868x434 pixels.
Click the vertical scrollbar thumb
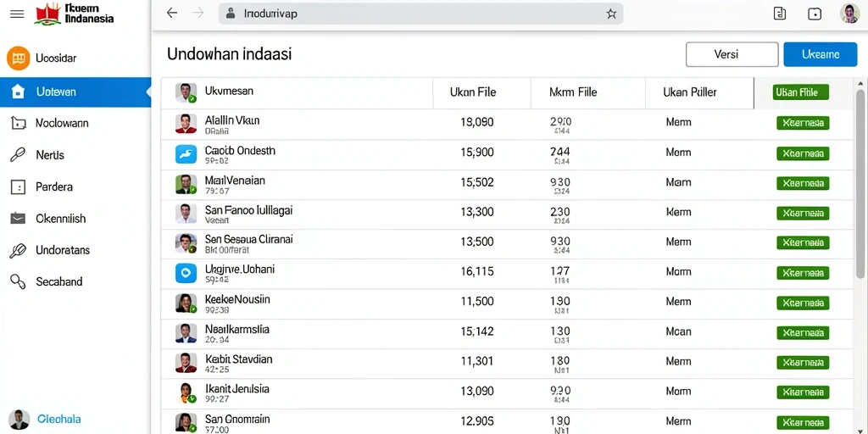(x=860, y=183)
